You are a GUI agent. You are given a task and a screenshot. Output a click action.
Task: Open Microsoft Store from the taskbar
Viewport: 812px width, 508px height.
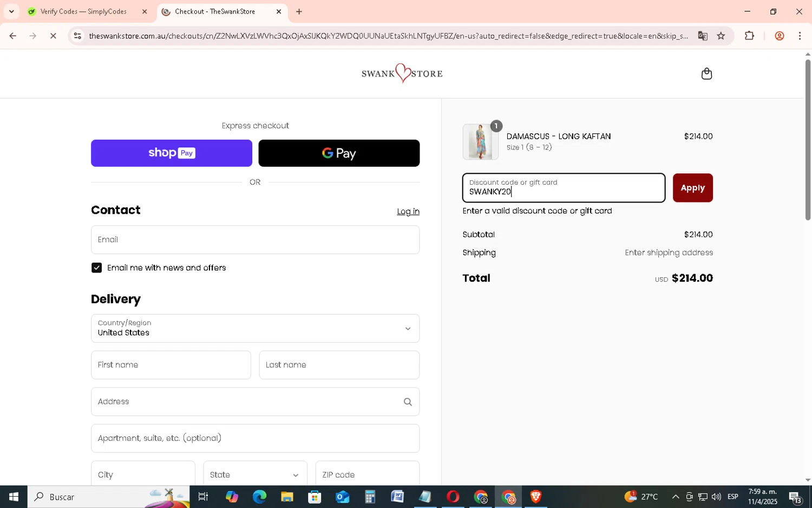point(315,497)
